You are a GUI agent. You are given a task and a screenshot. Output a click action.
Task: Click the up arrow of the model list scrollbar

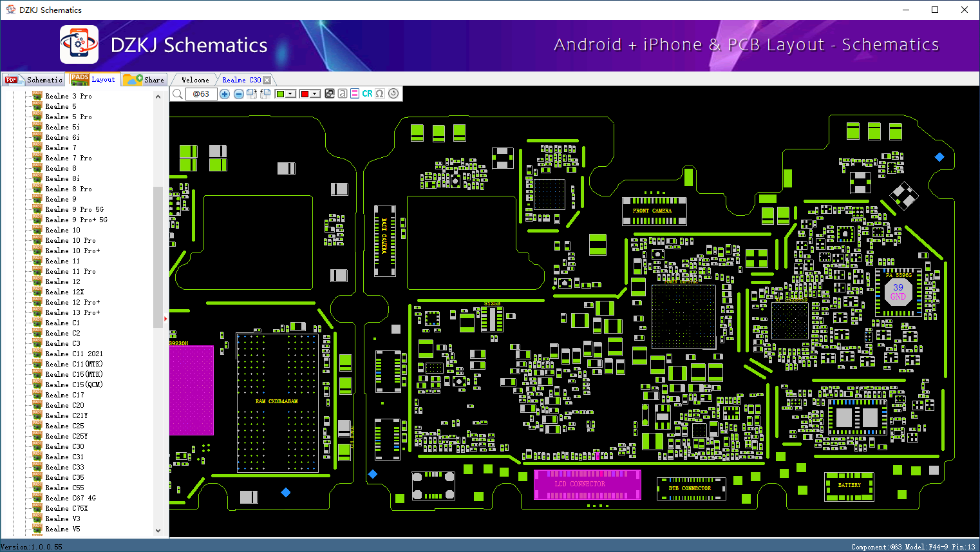tap(158, 97)
